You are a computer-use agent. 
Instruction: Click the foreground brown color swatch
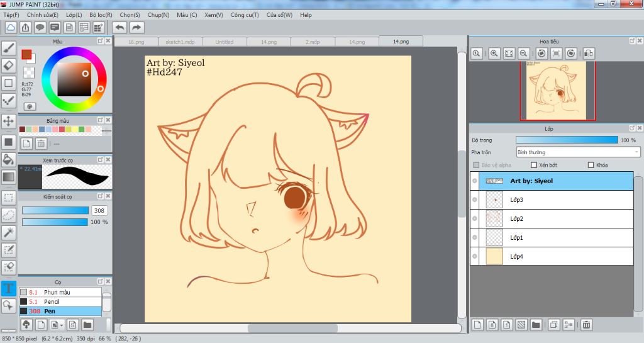(x=26, y=54)
